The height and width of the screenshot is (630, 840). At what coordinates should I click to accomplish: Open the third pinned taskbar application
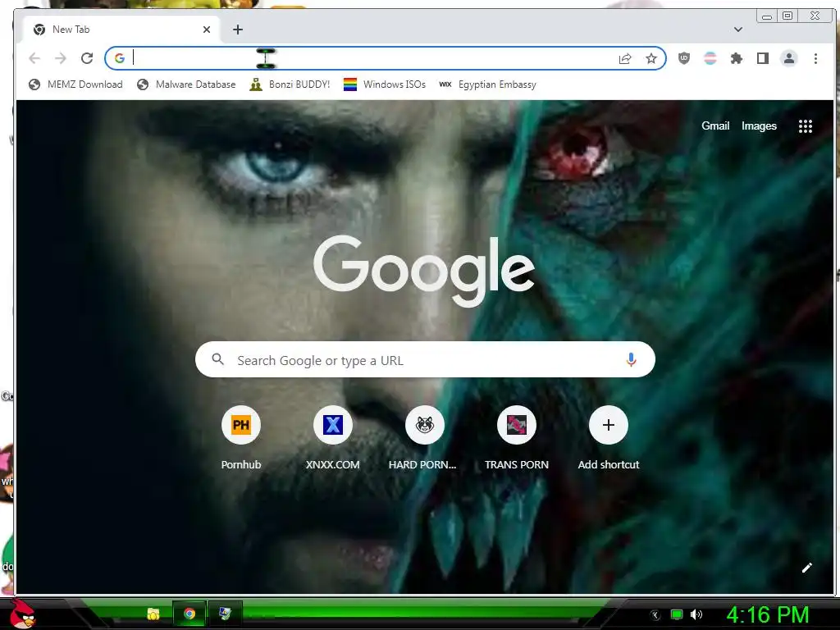coord(225,614)
